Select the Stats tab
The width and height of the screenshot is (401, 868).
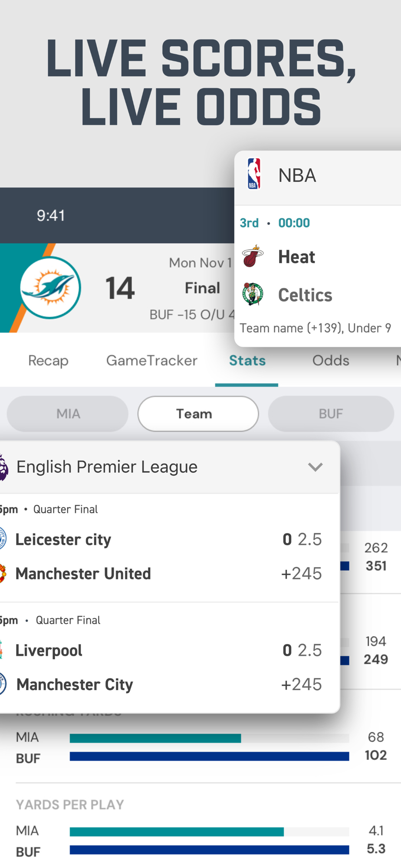pyautogui.click(x=247, y=361)
